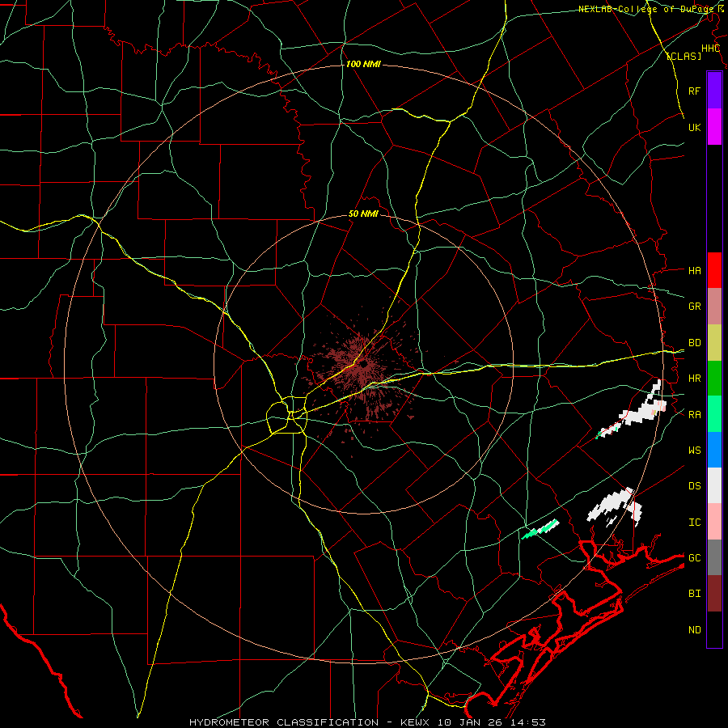Click the BD legend label
The image size is (728, 728).
tap(694, 343)
